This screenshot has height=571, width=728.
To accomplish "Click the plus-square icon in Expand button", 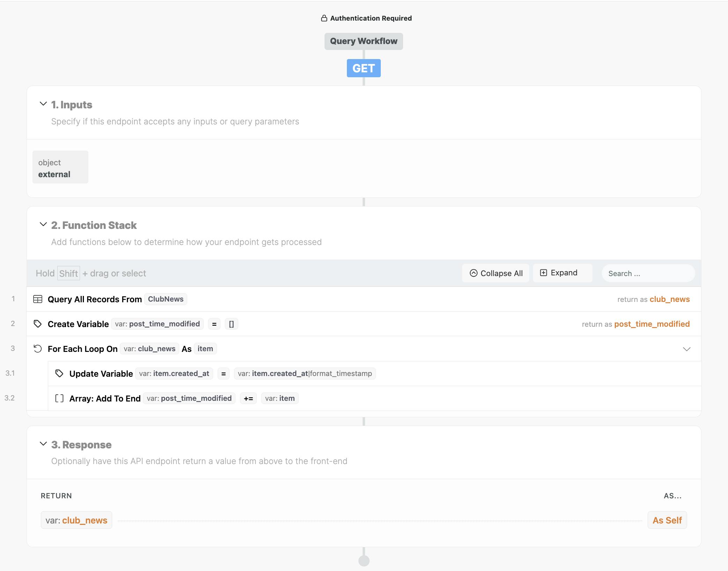I will [x=544, y=273].
